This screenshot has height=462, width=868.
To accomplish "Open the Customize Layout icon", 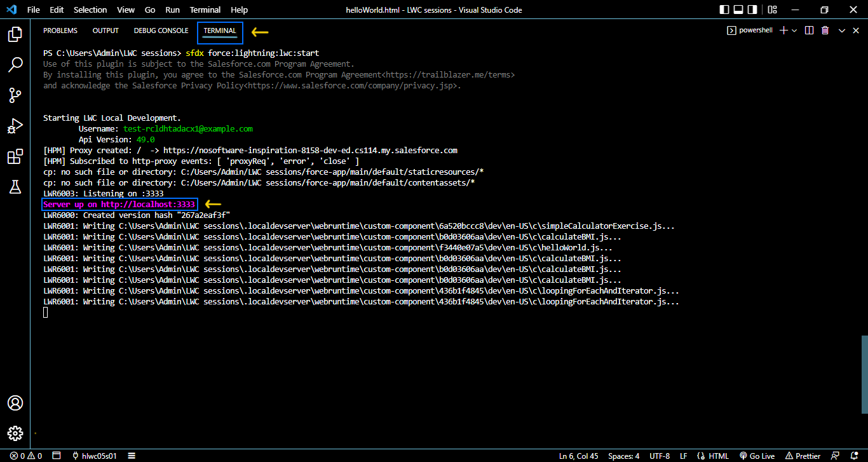I will point(772,10).
